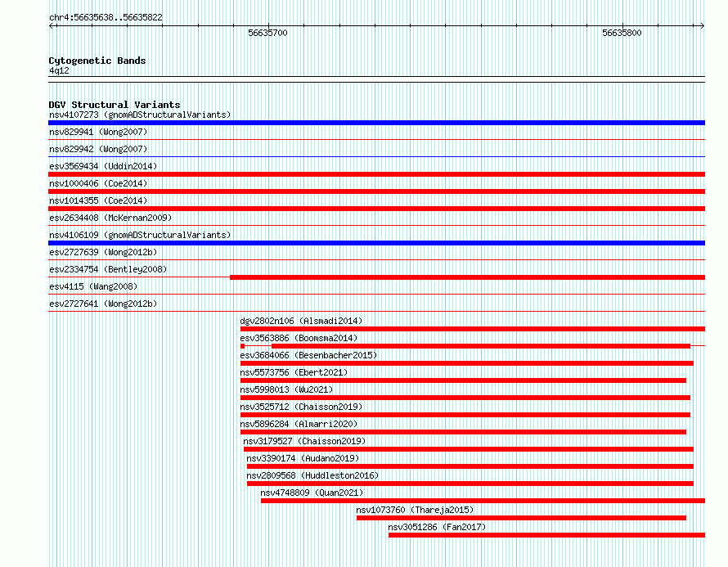728x567 pixels.
Task: Click the red bar under nsv3179527
Action: pos(469,449)
